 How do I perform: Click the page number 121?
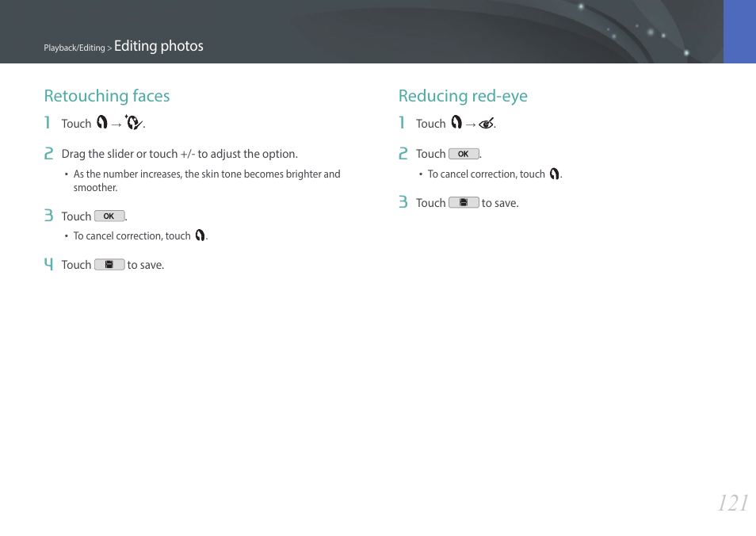(x=733, y=503)
